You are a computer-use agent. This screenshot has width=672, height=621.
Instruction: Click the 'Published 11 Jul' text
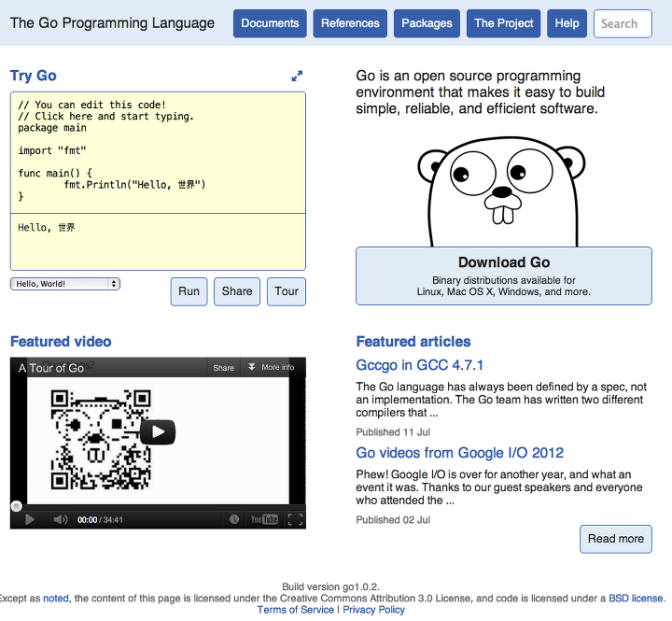pyautogui.click(x=393, y=432)
